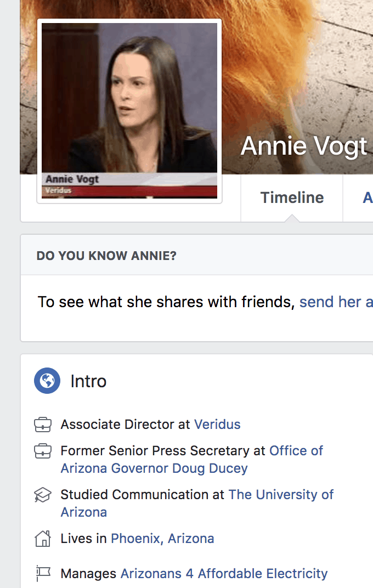Click graduation cap icon beside Studied Communication
This screenshot has width=373, height=588.
(x=43, y=495)
